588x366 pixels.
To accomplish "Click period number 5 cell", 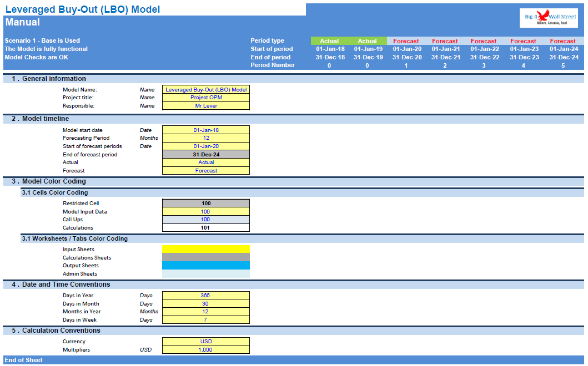I will pos(563,65).
